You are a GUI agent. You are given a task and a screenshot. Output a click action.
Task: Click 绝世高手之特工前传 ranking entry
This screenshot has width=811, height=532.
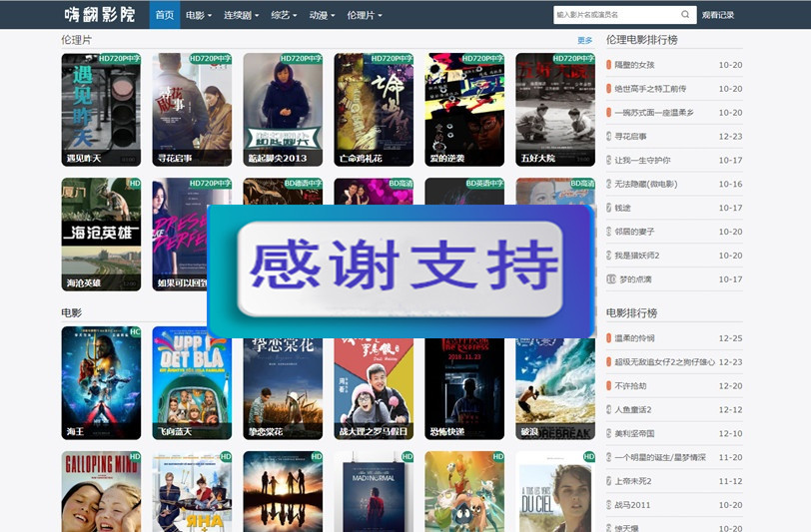click(x=650, y=89)
